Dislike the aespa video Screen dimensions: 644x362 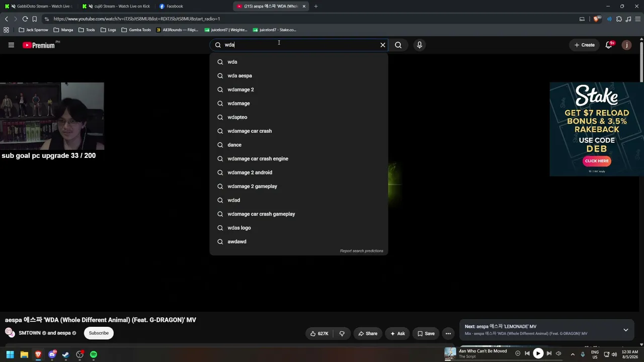342,333
